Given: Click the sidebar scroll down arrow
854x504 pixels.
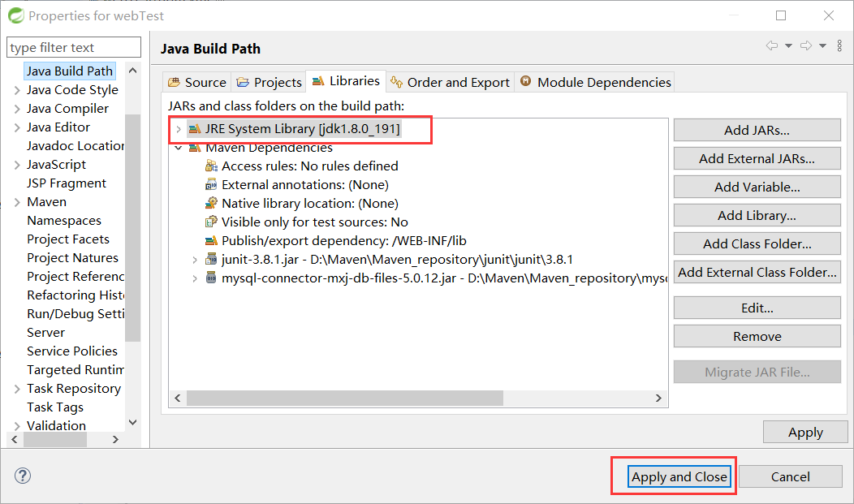Looking at the screenshot, I should click(132, 422).
